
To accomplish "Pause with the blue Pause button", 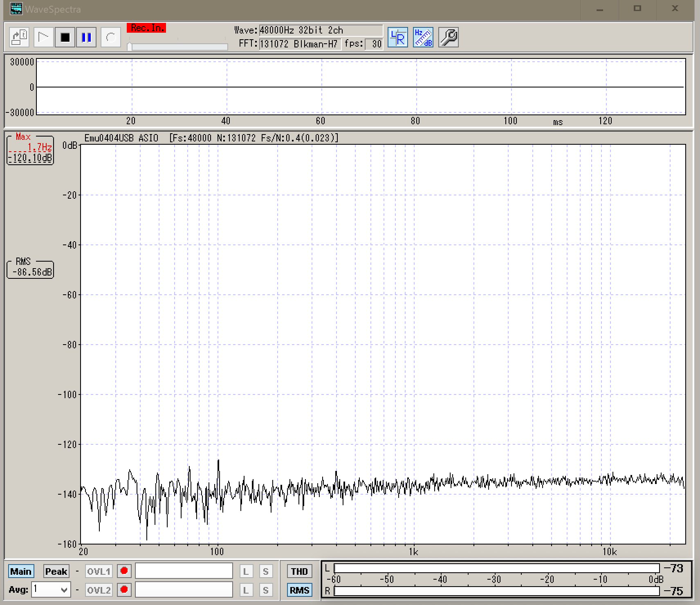I will pos(86,37).
